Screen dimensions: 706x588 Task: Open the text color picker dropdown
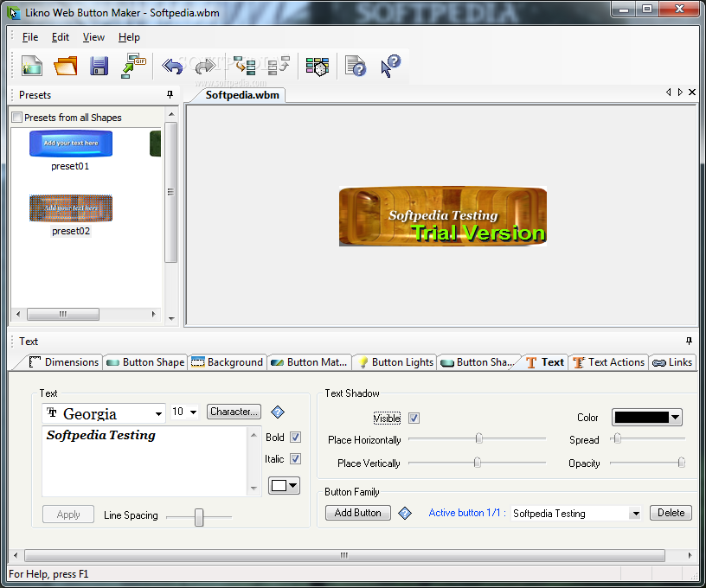coord(284,485)
